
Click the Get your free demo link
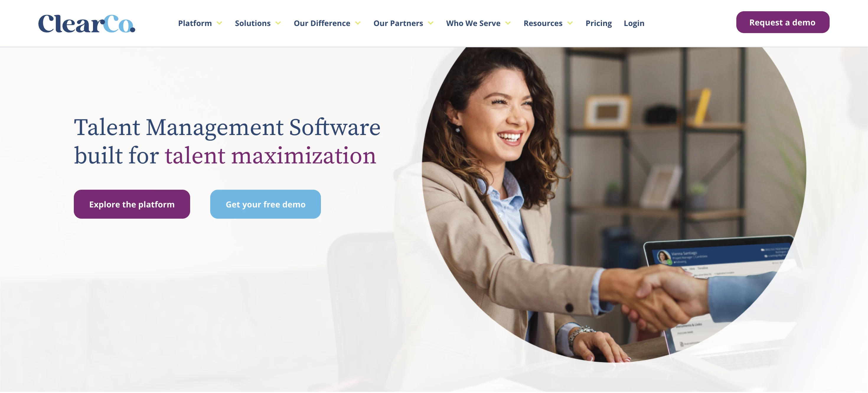tap(265, 204)
